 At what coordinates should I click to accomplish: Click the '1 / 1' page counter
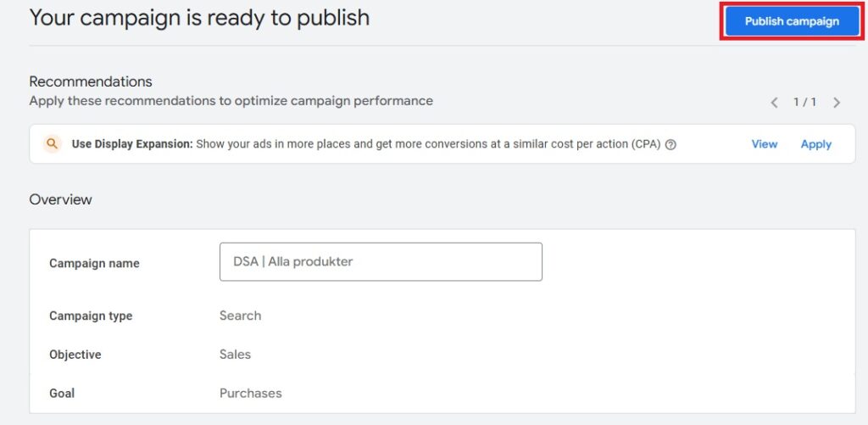coord(805,102)
